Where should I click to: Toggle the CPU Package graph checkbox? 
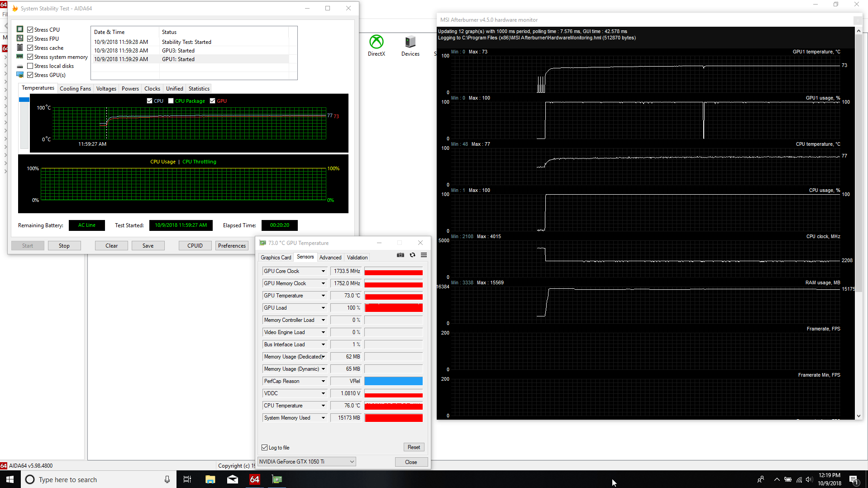click(171, 101)
